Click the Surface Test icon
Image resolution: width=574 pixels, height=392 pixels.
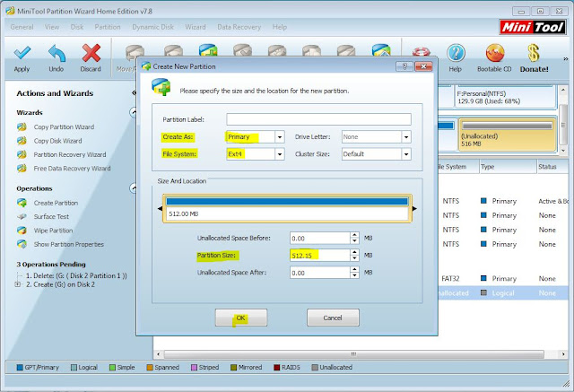pyautogui.click(x=22, y=217)
